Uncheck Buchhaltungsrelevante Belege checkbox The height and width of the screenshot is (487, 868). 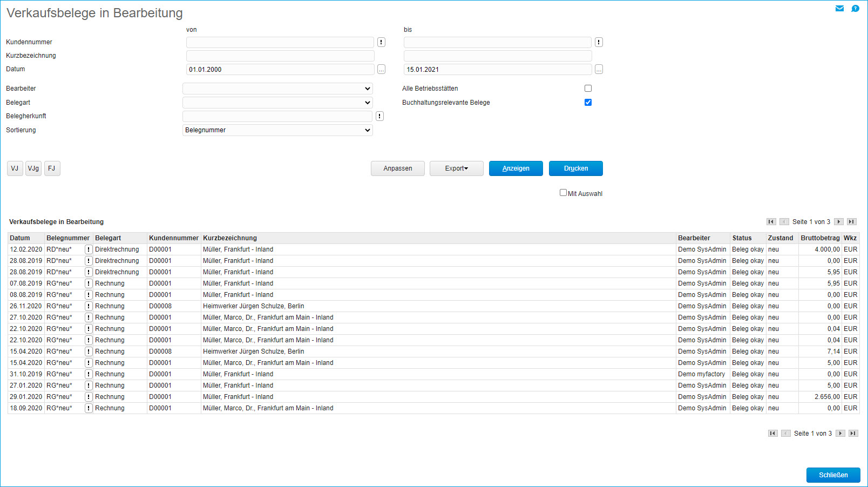coord(588,103)
